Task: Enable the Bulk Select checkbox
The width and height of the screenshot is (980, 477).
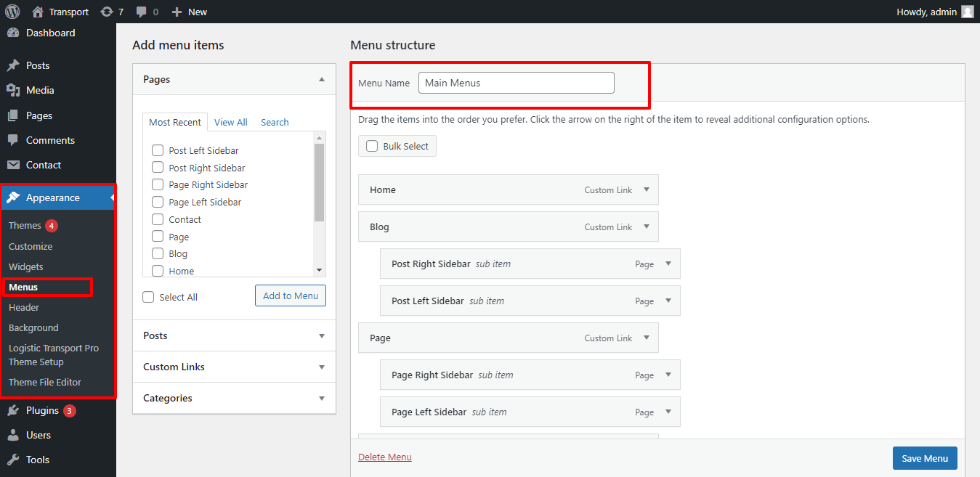Action: point(372,146)
